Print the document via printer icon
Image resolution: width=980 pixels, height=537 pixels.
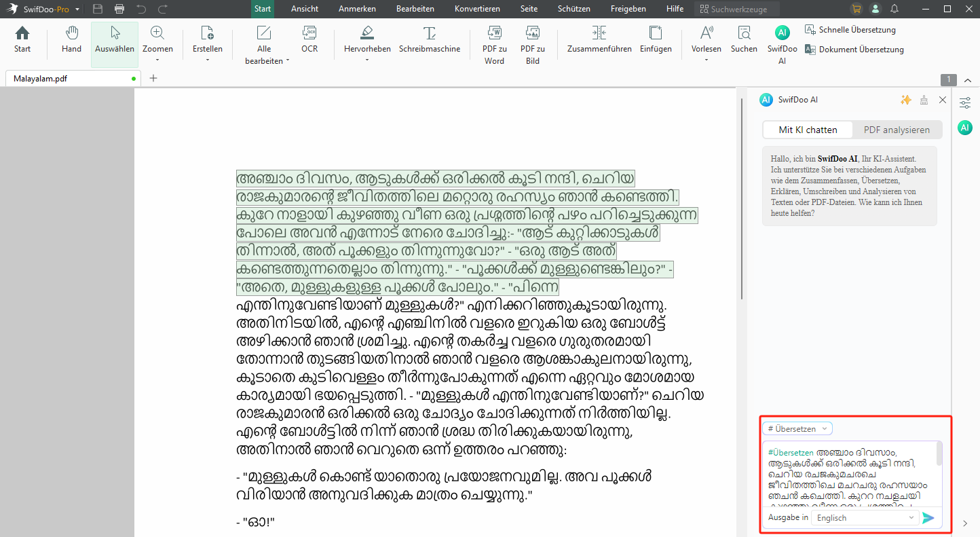[119, 9]
